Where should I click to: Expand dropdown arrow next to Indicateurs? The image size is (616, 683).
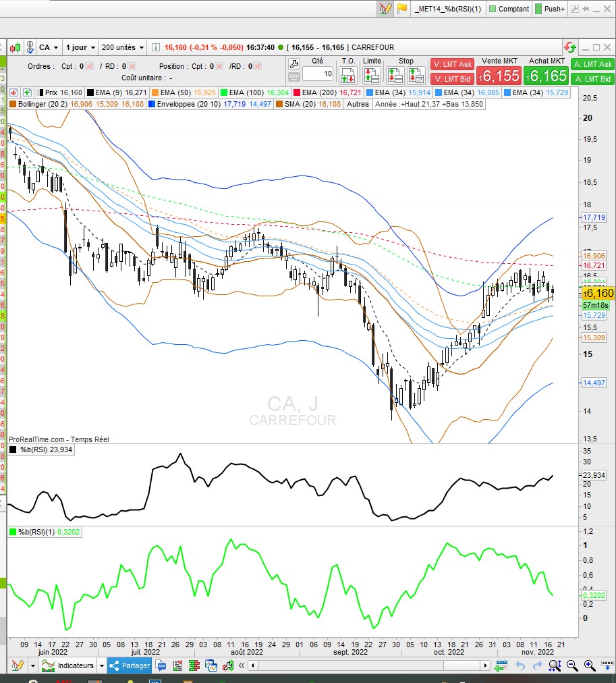102,665
